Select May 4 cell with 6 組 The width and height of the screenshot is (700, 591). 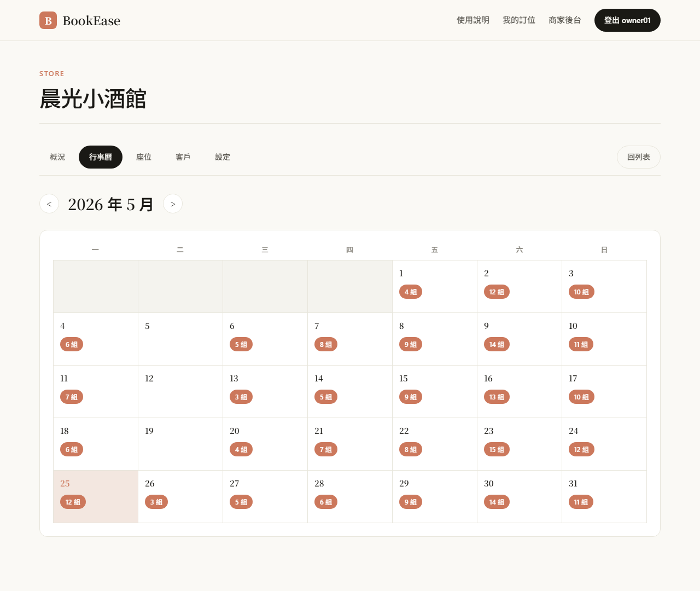point(96,339)
